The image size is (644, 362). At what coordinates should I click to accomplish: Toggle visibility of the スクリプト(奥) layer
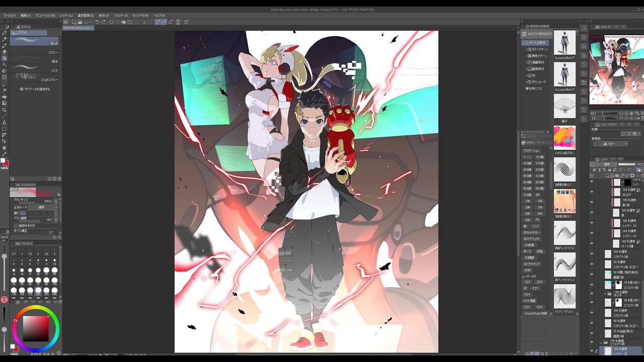592,313
